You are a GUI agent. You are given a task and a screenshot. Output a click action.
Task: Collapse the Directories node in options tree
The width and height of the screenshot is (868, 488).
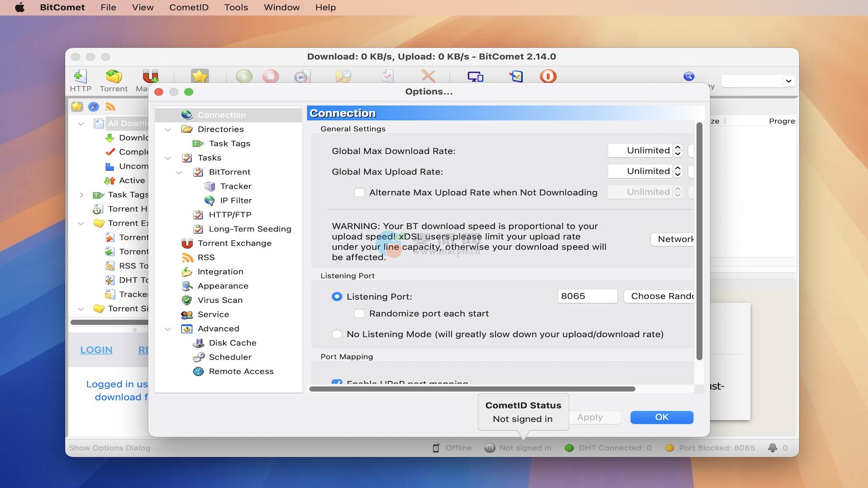click(x=168, y=130)
